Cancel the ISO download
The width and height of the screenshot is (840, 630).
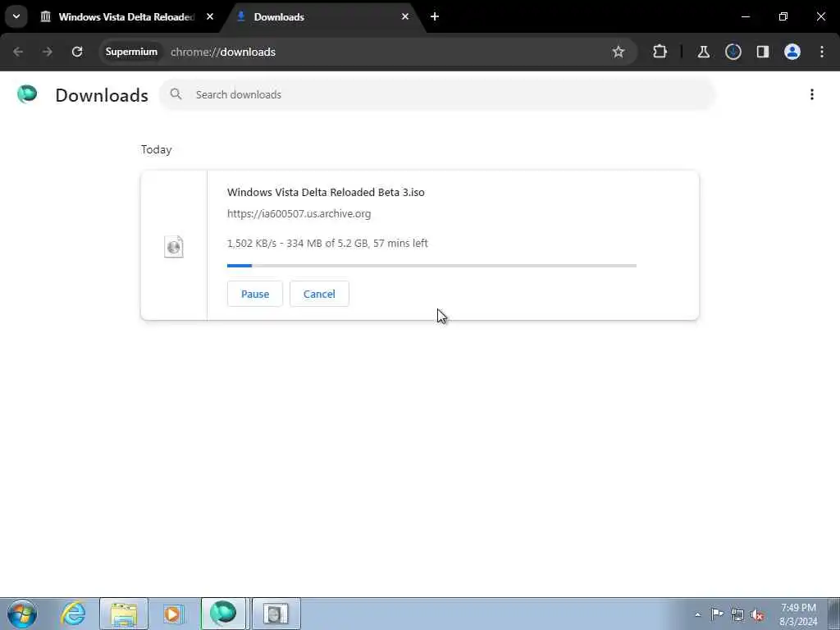319,294
